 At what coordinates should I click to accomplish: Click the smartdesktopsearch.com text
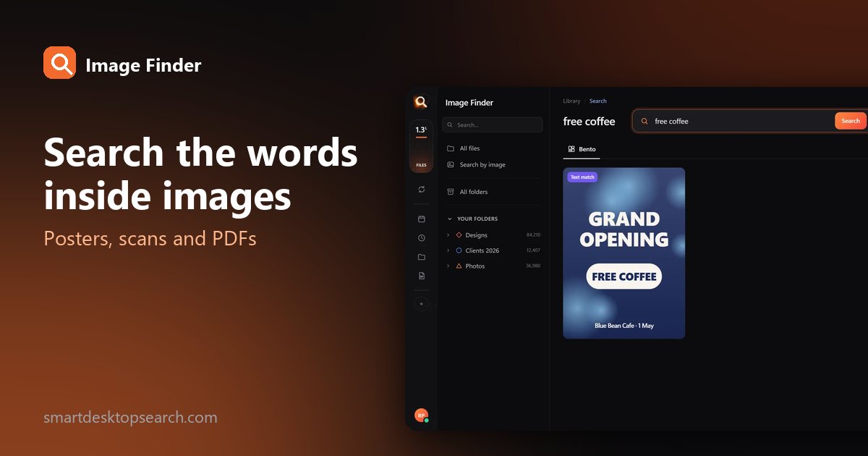pyautogui.click(x=130, y=418)
